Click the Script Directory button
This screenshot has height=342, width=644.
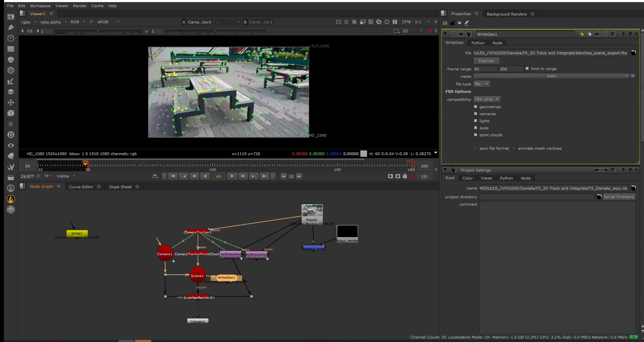(618, 197)
